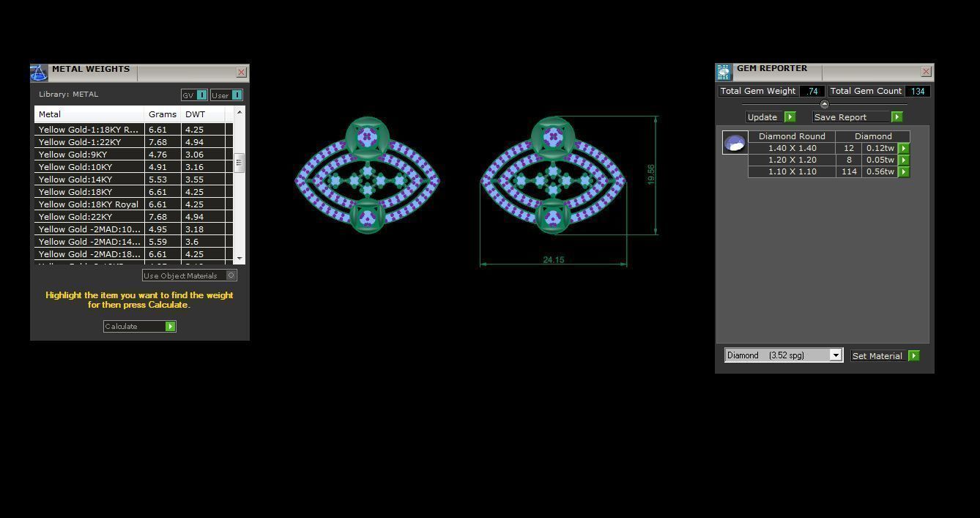Click green arrow next to Update

coord(790,117)
